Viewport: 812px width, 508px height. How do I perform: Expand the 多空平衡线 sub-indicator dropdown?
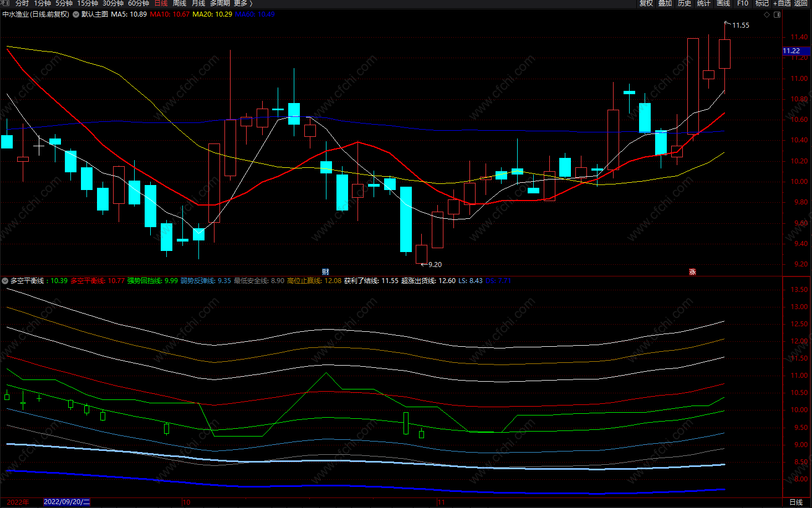(x=5, y=281)
